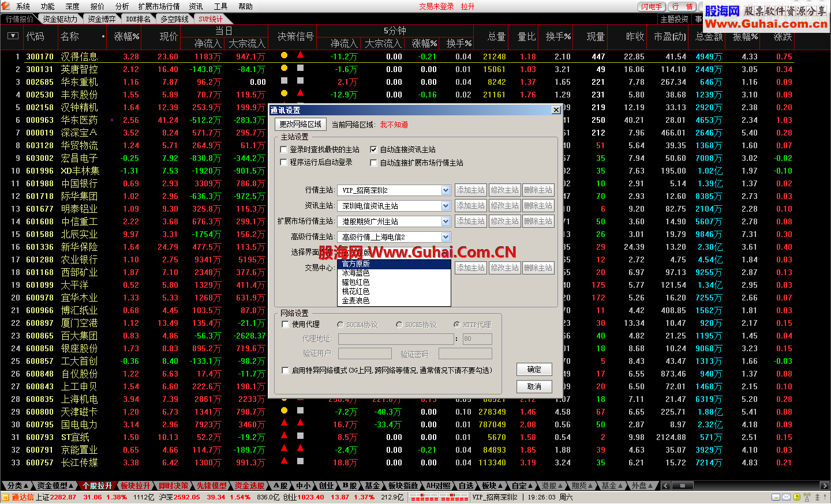This screenshot has height=504, width=831.
Task: Open the 资讯主站 dropdown
Action: click(446, 205)
